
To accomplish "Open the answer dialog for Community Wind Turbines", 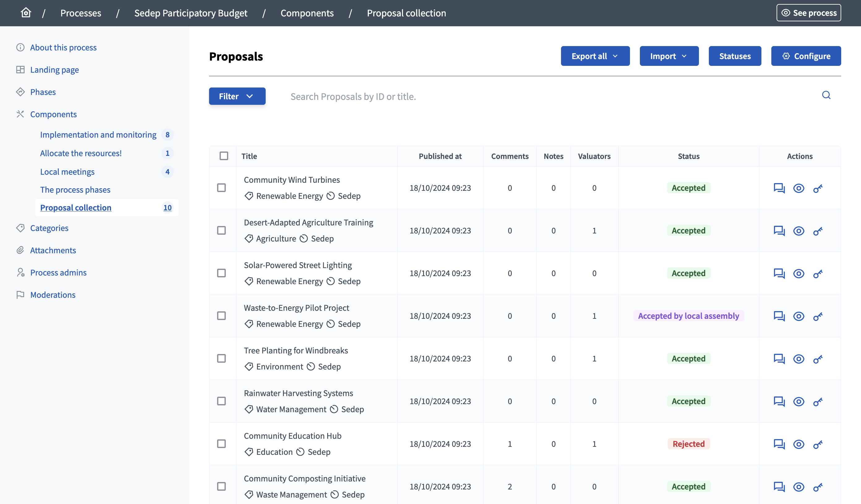I will (779, 188).
